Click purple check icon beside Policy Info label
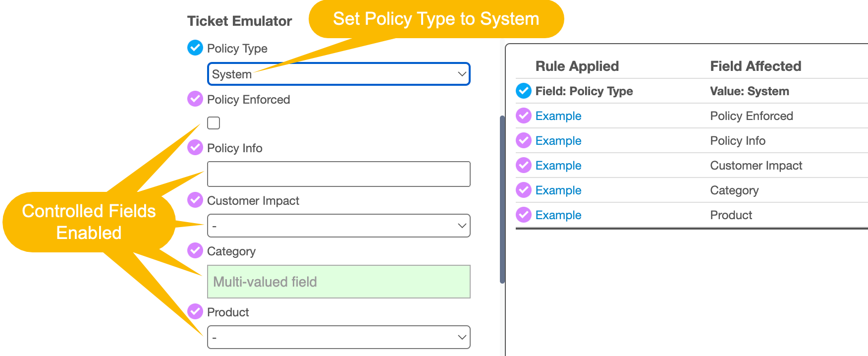 [x=195, y=147]
